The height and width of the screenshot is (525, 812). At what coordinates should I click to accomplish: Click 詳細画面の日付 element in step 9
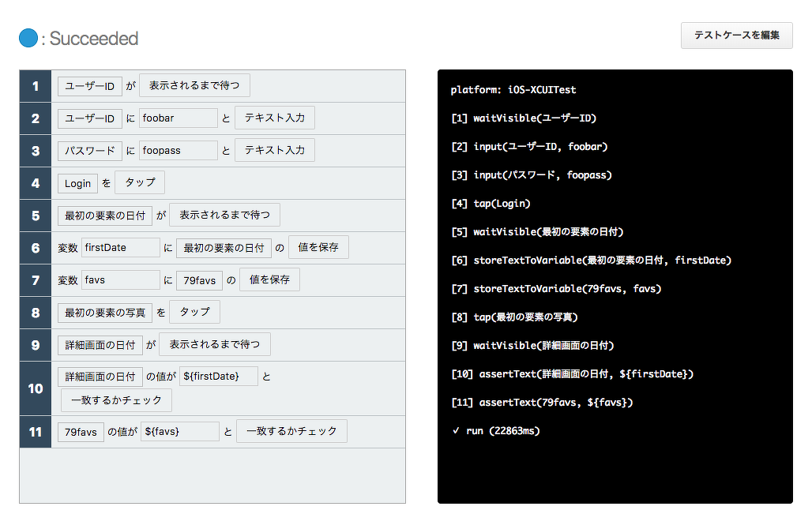(x=100, y=345)
